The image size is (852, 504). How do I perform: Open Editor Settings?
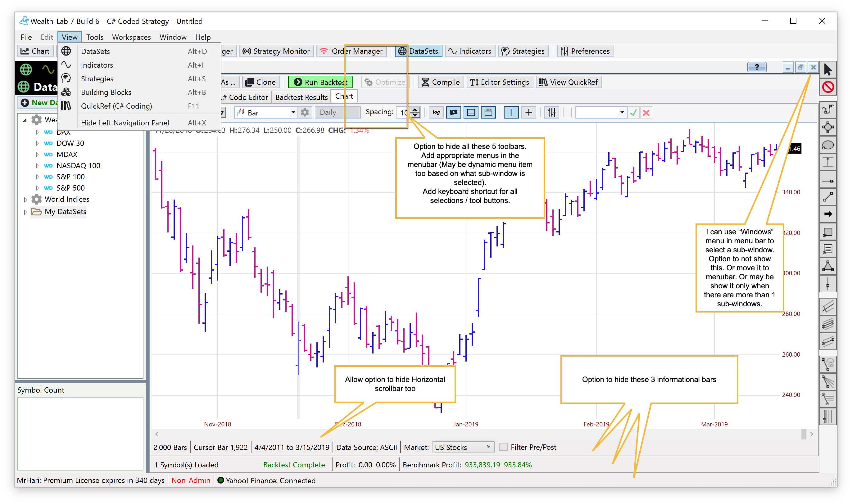coord(499,82)
